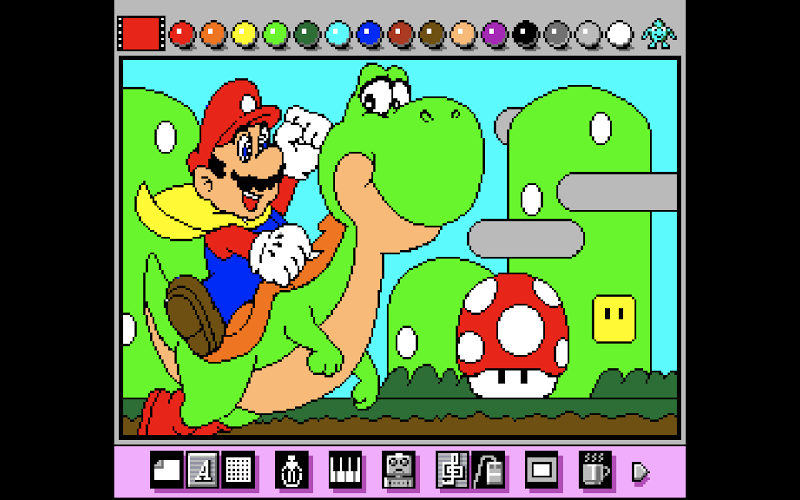Pick the yellow paint ball
The width and height of the screenshot is (800, 500).
(244, 34)
